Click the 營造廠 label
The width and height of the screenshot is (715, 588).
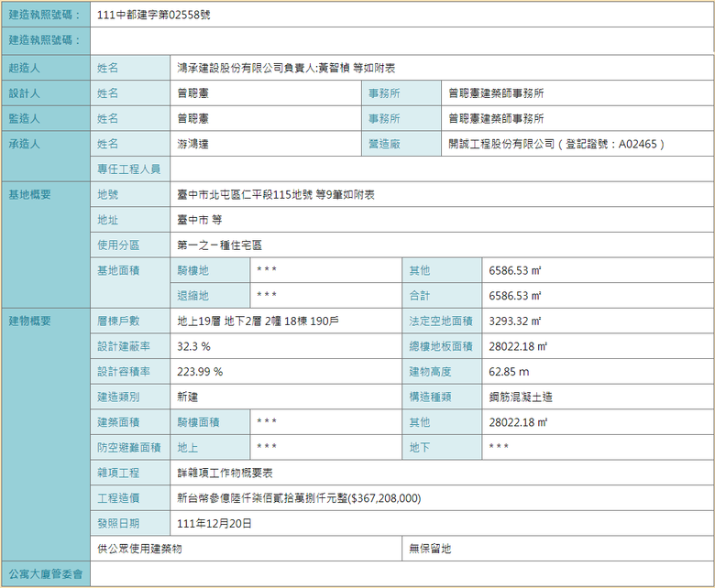coord(384,144)
